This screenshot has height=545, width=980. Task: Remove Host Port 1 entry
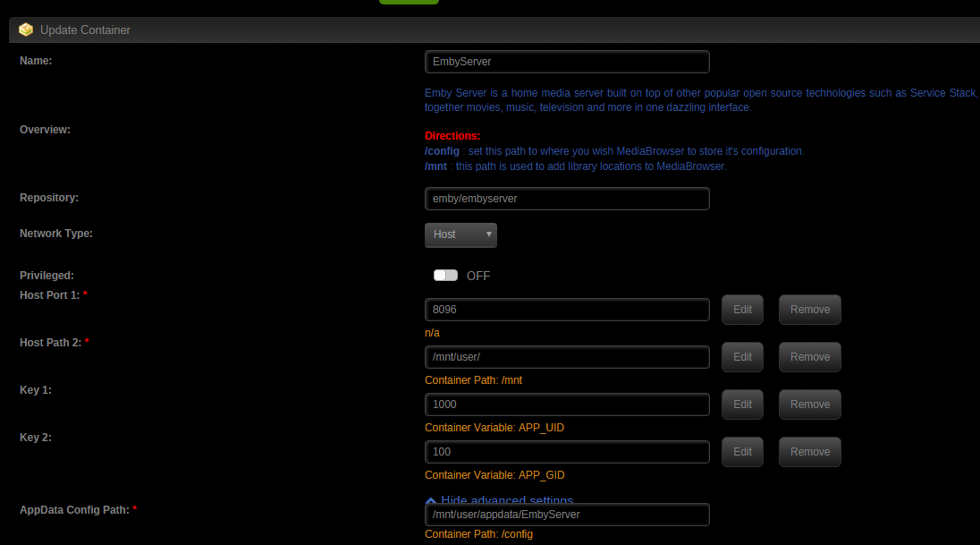coord(810,309)
